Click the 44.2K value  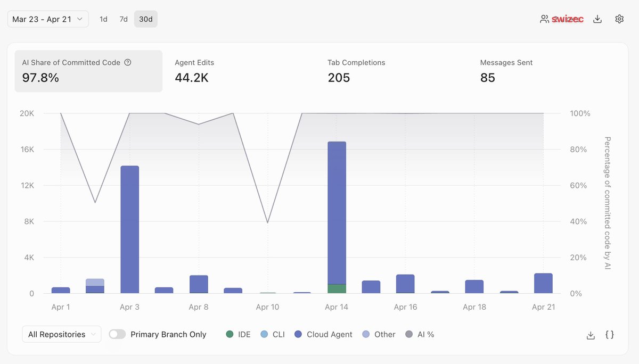coord(192,78)
